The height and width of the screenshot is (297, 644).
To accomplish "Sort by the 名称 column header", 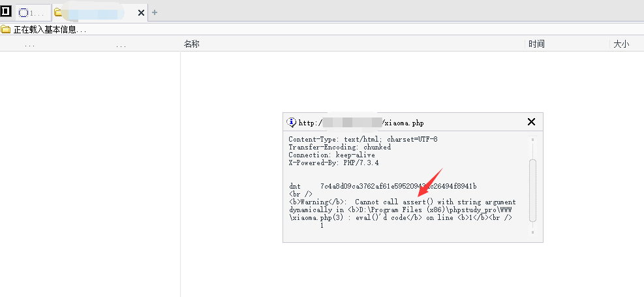I will click(x=192, y=44).
